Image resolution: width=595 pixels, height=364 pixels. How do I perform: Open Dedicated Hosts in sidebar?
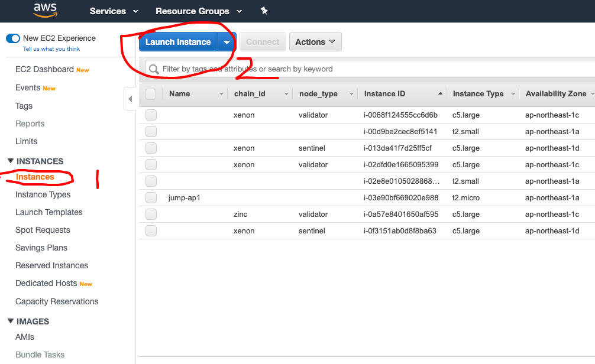point(46,283)
